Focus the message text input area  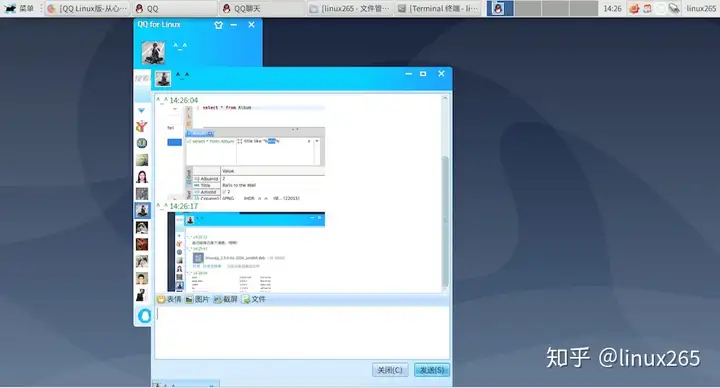point(302,333)
